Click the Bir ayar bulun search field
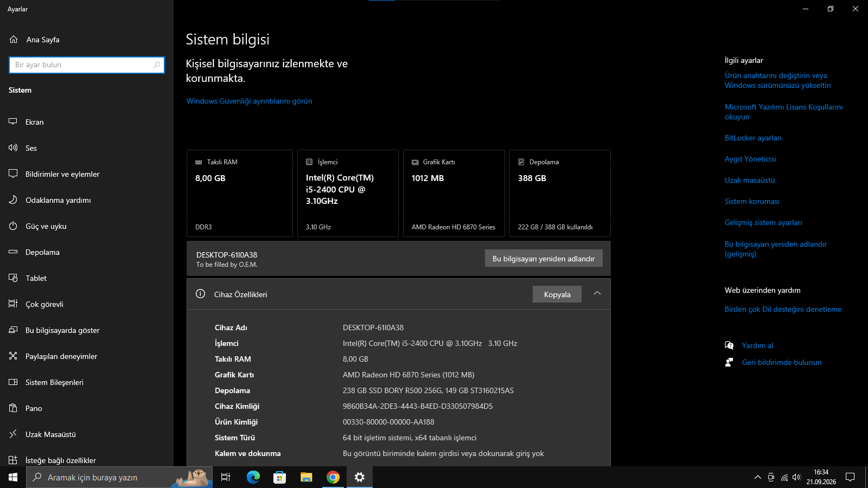 (x=87, y=65)
